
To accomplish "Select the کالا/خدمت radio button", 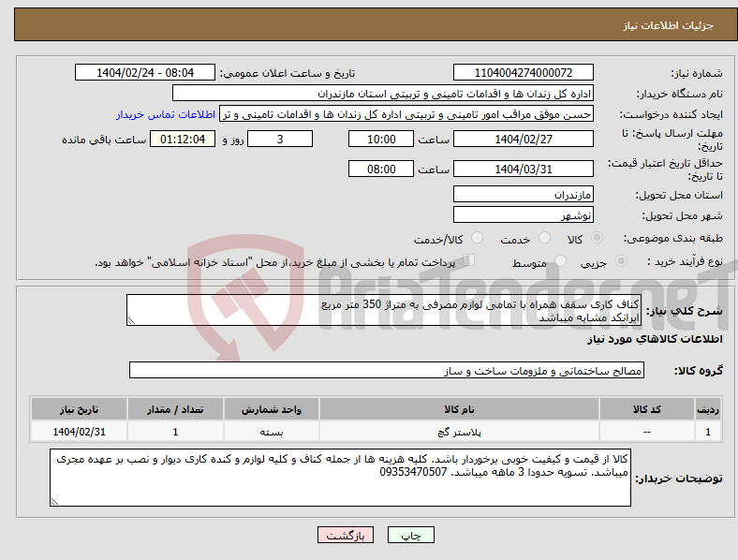I will pos(478,238).
